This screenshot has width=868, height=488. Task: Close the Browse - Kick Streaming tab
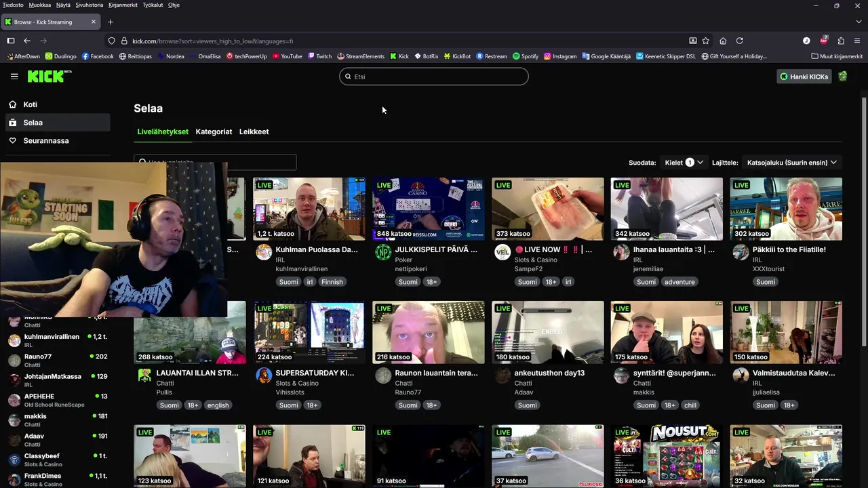(x=94, y=22)
